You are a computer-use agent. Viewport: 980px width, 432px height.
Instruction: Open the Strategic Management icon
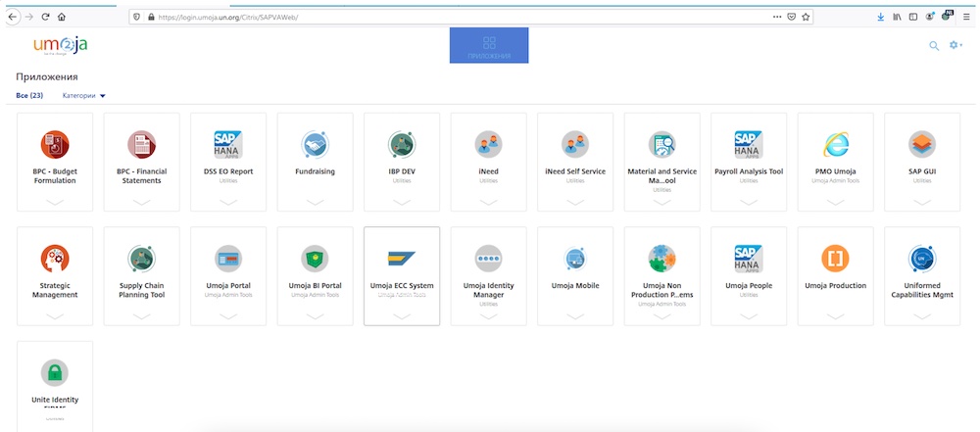click(55, 259)
